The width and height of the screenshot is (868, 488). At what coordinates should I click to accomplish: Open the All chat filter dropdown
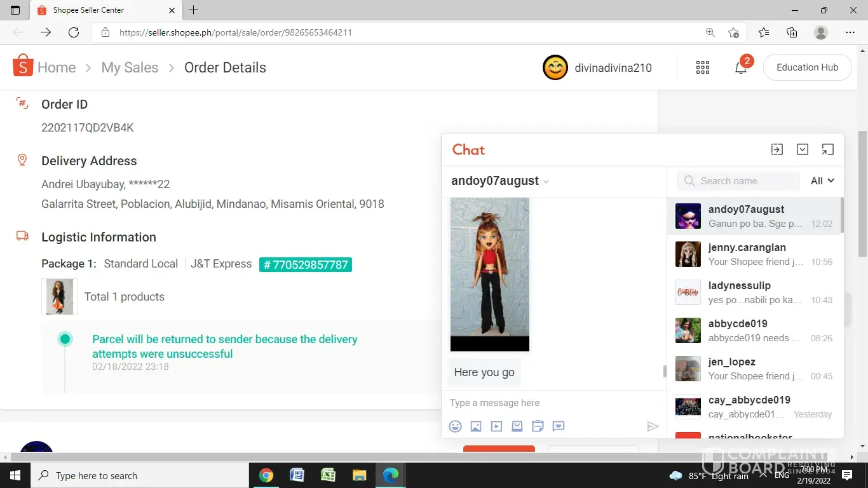tap(822, 181)
